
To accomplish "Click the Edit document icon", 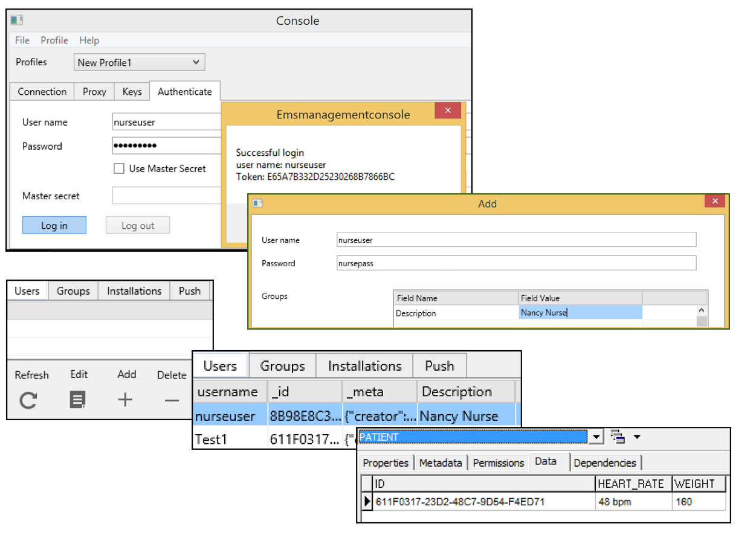I will click(78, 400).
